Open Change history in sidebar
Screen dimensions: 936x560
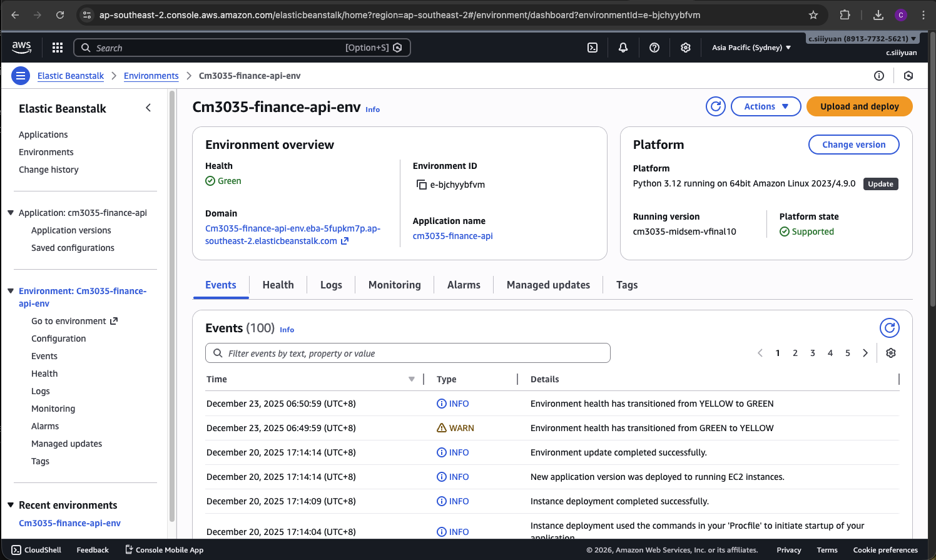(49, 170)
